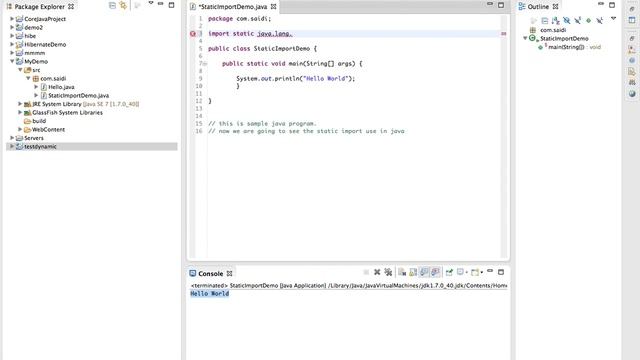640x360 pixels.
Task: Select com.saidi in Outline
Action: (x=553, y=30)
